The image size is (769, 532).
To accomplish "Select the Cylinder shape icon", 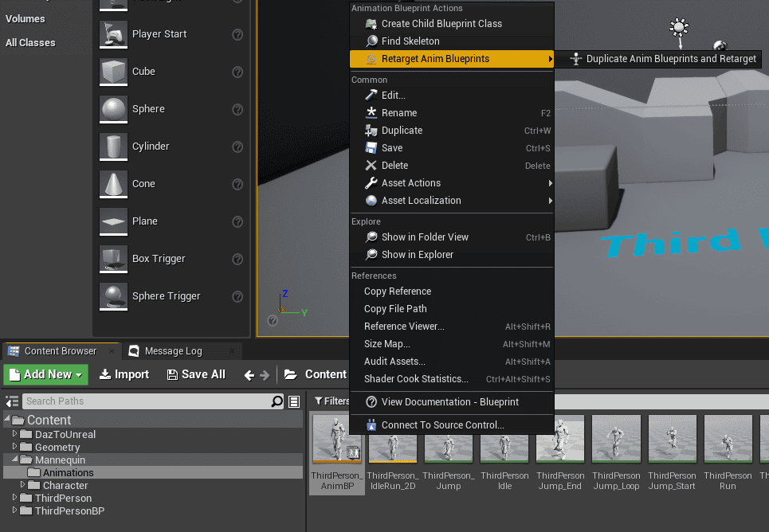I will click(x=112, y=147).
